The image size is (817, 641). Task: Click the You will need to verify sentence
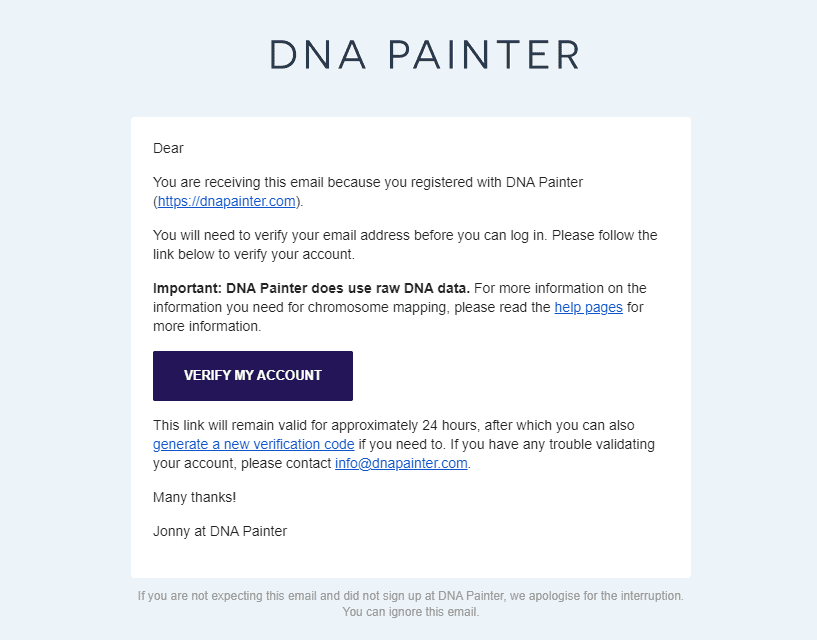350,236
